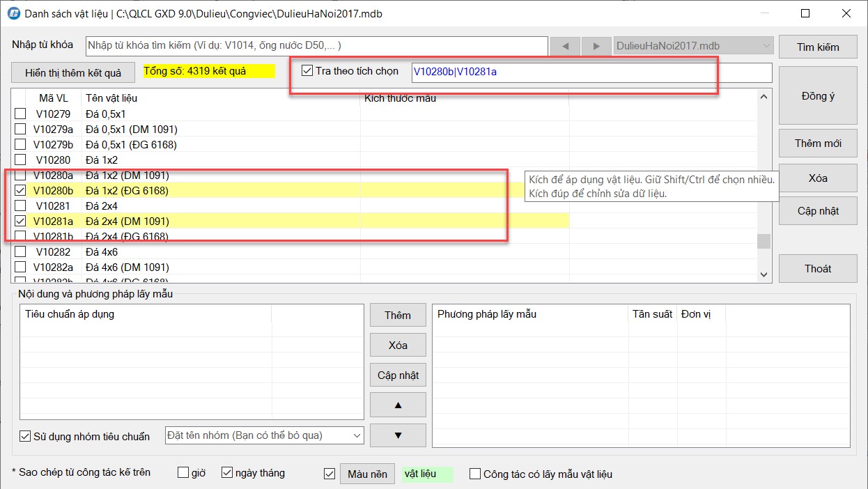Click the app icon in the title bar
Image resolution: width=868 pixels, height=489 pixels.
pos(13,13)
